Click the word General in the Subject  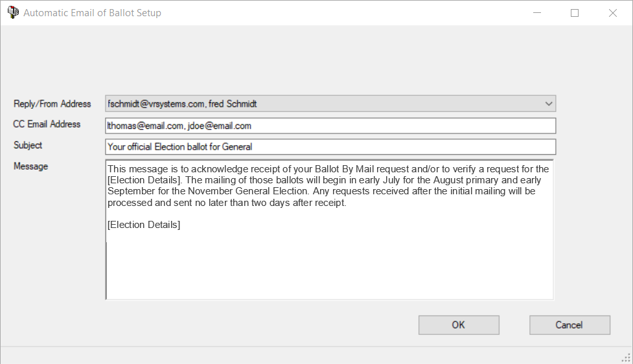click(x=237, y=147)
